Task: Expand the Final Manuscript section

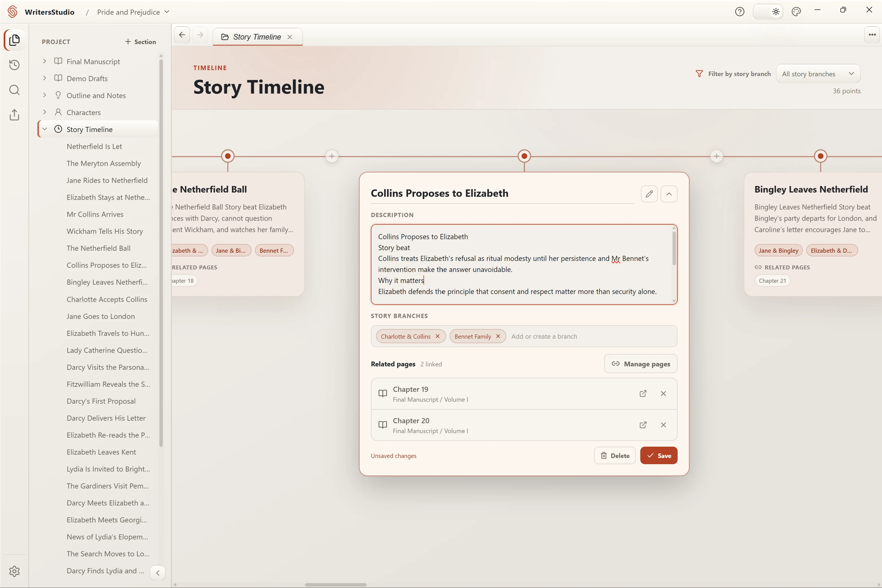Action: tap(45, 61)
